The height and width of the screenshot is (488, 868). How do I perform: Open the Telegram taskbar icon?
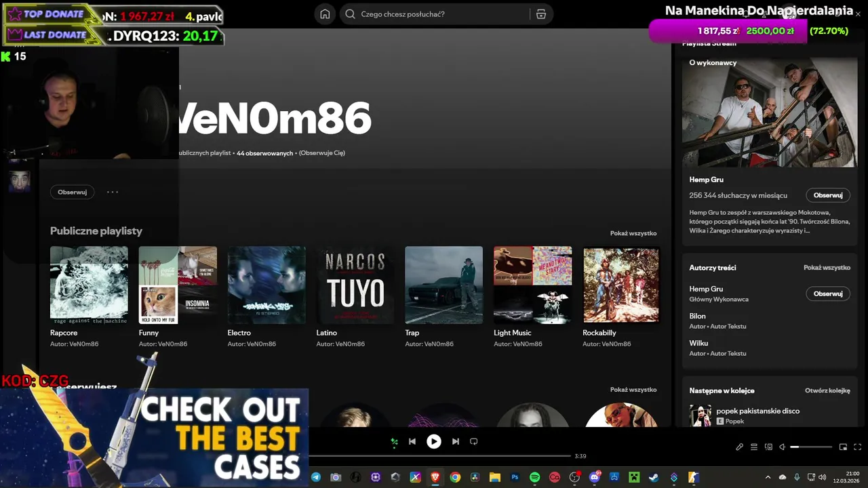(316, 477)
